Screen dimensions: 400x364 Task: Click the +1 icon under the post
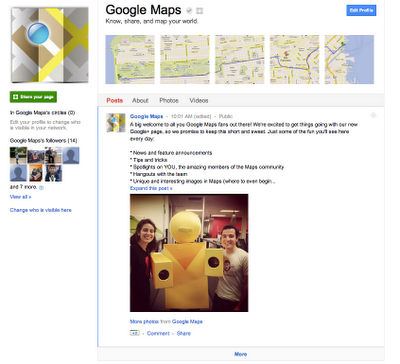(x=135, y=333)
